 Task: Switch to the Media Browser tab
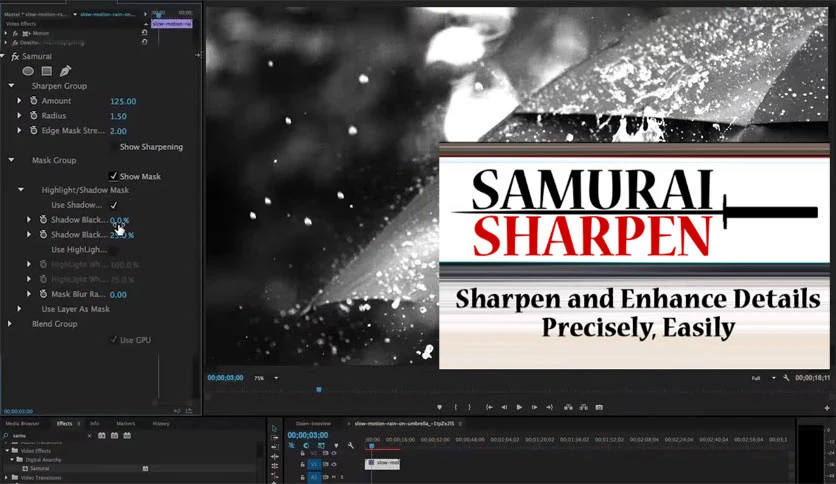[22, 424]
